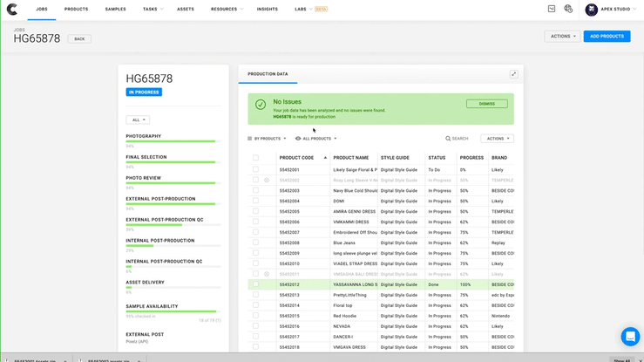Click the globe clock icon in header

point(568,9)
